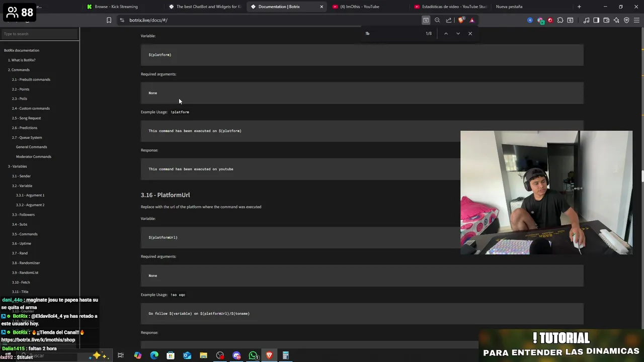Screen dimensions: 644x362
Task: Open '3.1 - Sender' sidebar entry
Action: (x=22, y=176)
